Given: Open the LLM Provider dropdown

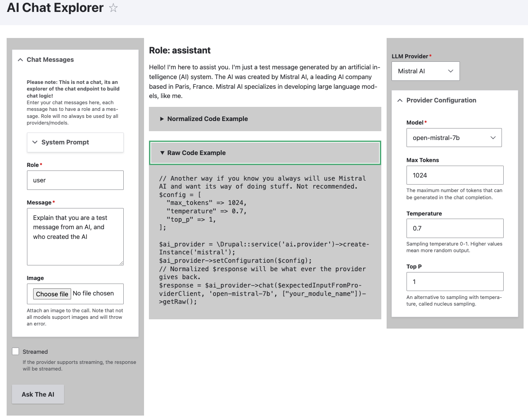Looking at the screenshot, I should tap(425, 71).
